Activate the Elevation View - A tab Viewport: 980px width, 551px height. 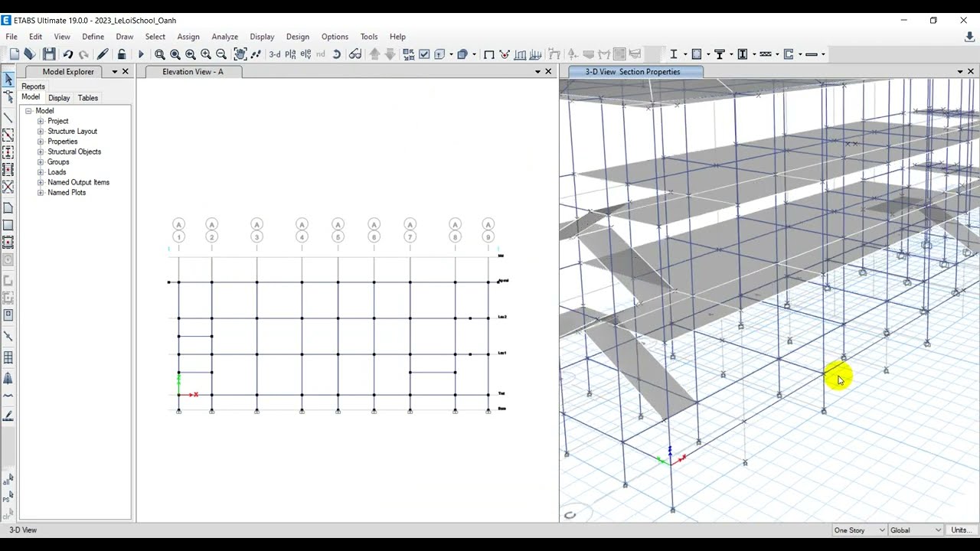coord(193,72)
